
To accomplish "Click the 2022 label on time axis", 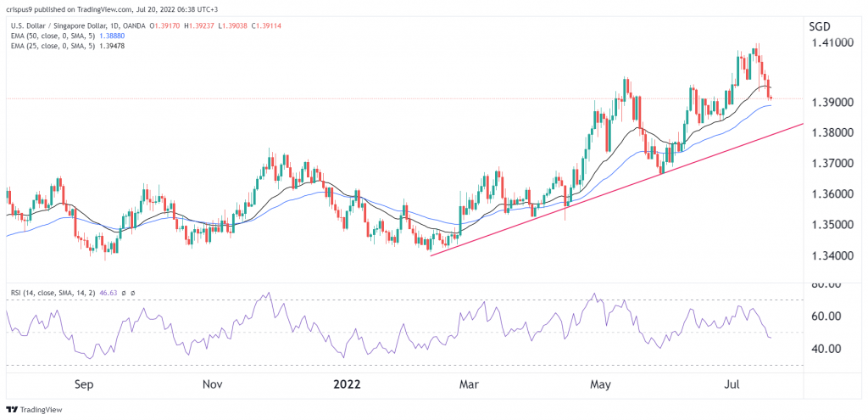I will pos(347,384).
